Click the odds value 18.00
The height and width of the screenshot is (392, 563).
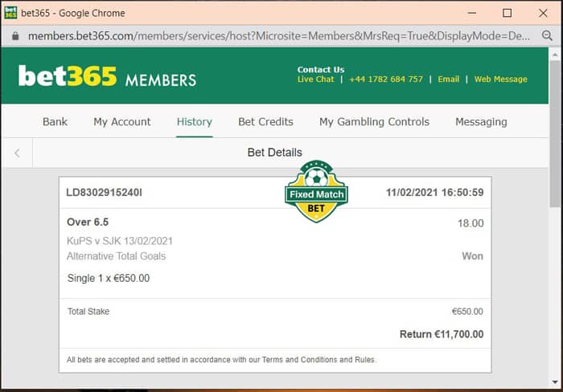[471, 223]
